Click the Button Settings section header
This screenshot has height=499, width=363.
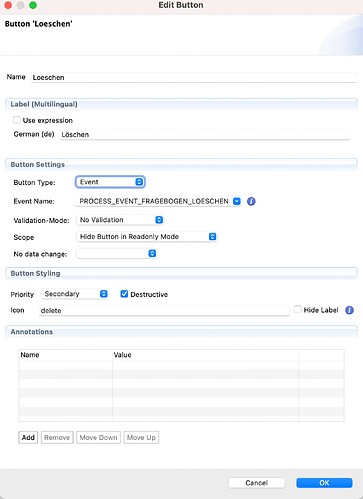[x=181, y=164]
